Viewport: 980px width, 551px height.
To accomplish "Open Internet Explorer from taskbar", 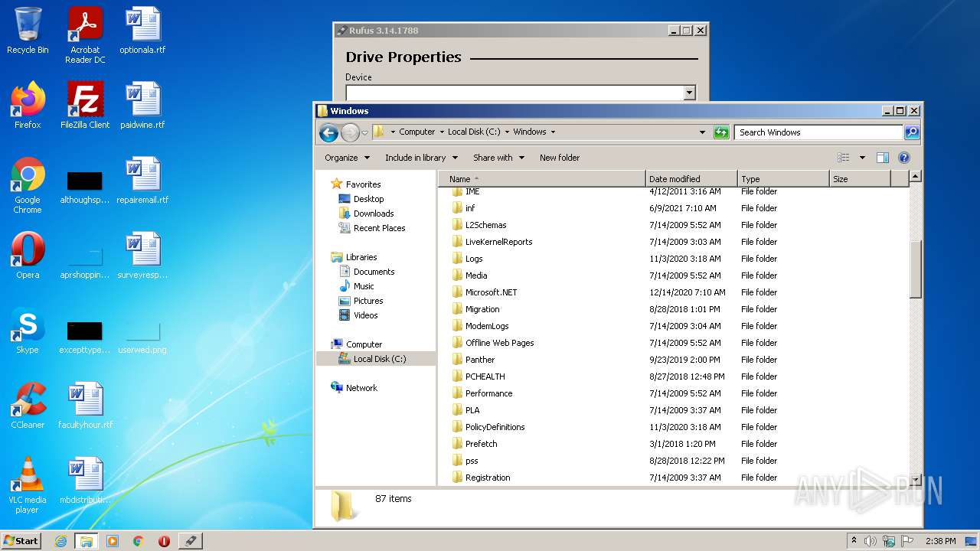I will pyautogui.click(x=60, y=541).
